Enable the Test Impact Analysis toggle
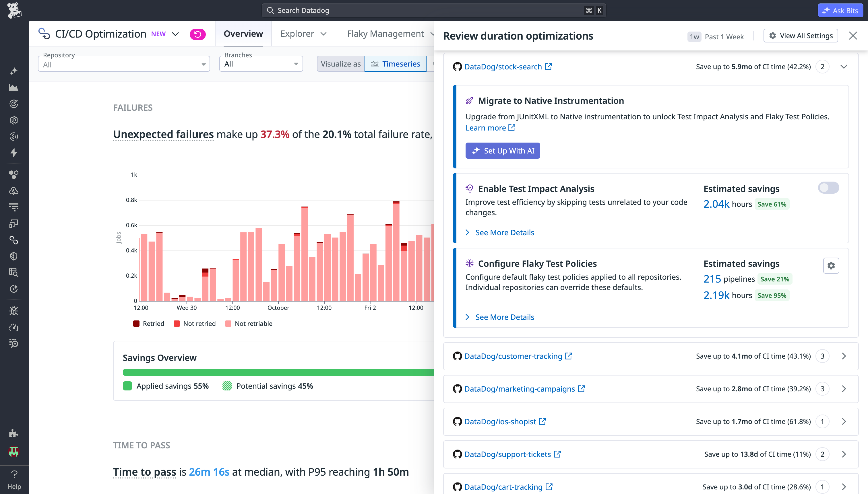The height and width of the screenshot is (494, 868). coord(828,188)
